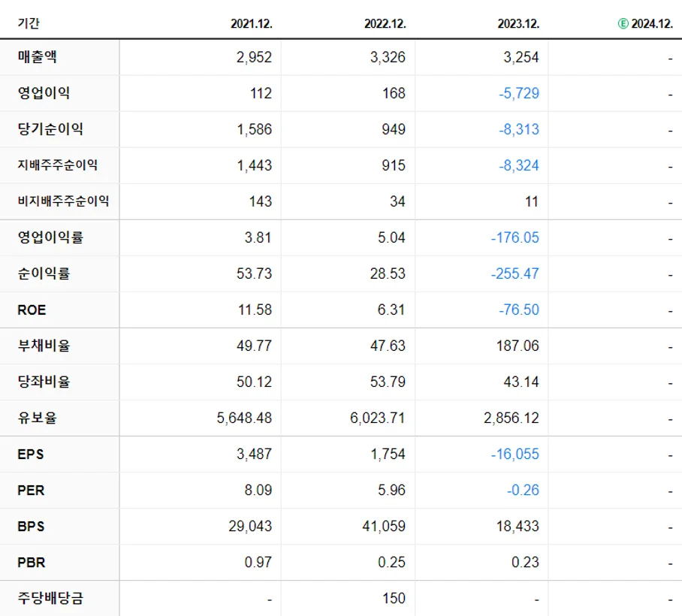Click the EPS value 3,487 for 2021
Screen dimensions: 682x616
pyautogui.click(x=254, y=454)
